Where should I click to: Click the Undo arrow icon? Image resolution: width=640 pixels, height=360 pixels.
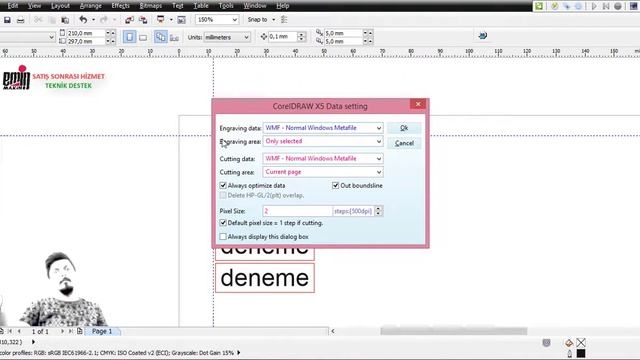pyautogui.click(x=83, y=20)
